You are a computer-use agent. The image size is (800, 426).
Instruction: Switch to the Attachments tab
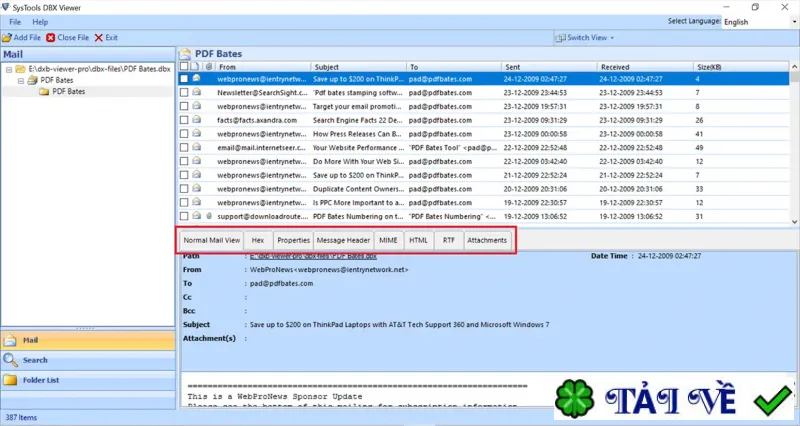coord(487,240)
